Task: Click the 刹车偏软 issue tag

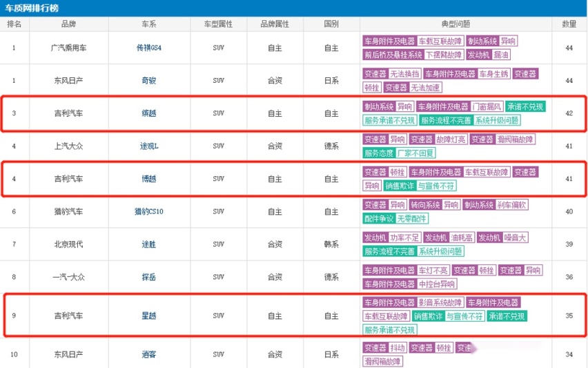Action: tap(512, 205)
